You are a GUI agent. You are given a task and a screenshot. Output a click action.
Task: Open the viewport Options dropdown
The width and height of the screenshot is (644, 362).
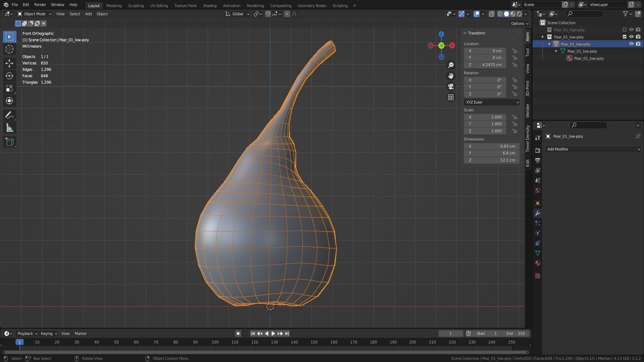pyautogui.click(x=520, y=24)
